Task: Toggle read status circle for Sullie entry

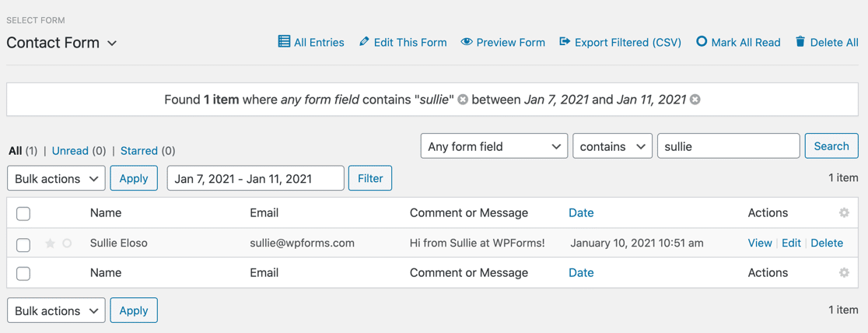Action: click(x=68, y=244)
